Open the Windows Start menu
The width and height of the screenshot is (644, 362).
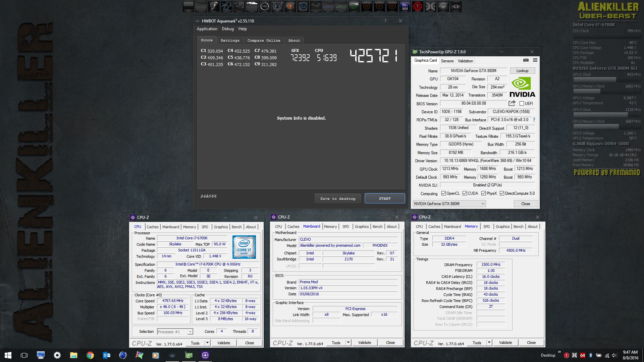8,355
